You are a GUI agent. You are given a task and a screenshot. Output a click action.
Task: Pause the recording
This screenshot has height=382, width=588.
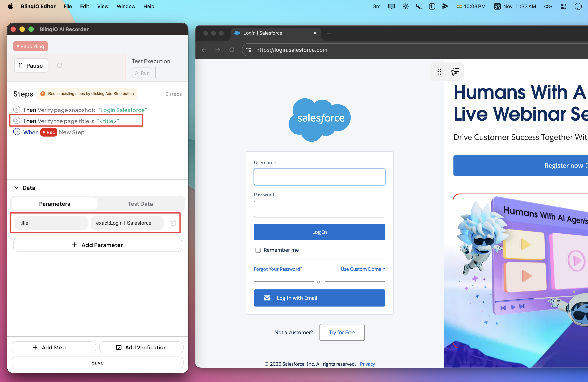(31, 66)
